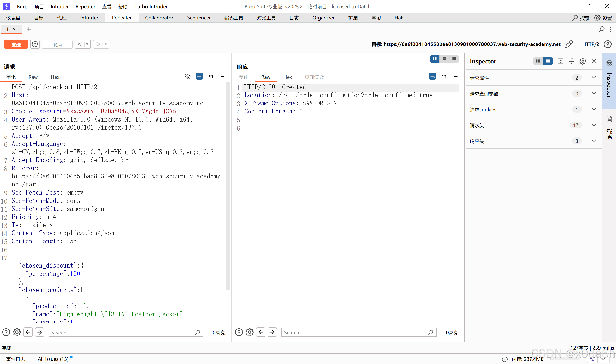Open the notes icon on right sidebar
This screenshot has height=364, width=616.
point(609,119)
